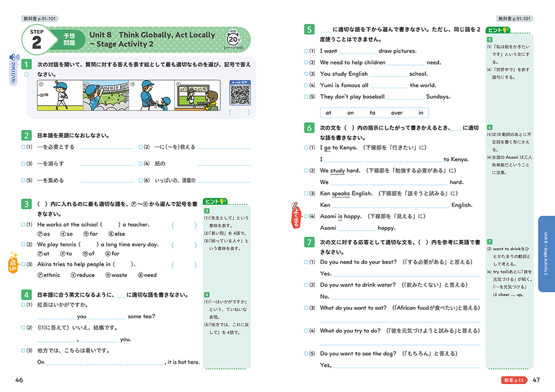Click the 20分 time limit clock icon
The image size is (555, 392).
(x=233, y=39)
